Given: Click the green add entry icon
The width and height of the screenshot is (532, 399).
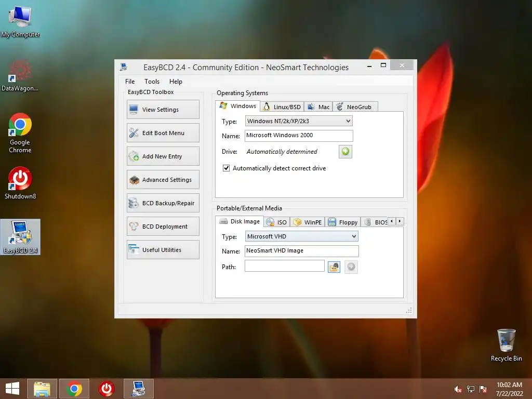Looking at the screenshot, I should coord(345,152).
